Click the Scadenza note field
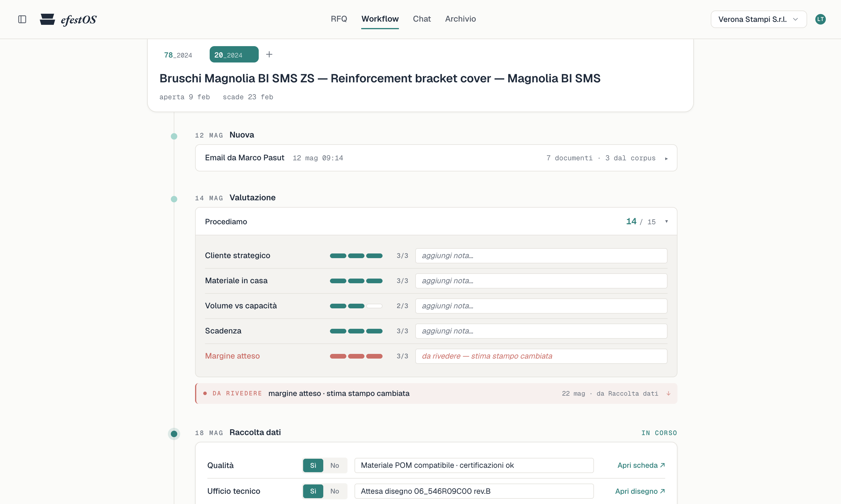The height and width of the screenshot is (504, 841). [541, 331]
